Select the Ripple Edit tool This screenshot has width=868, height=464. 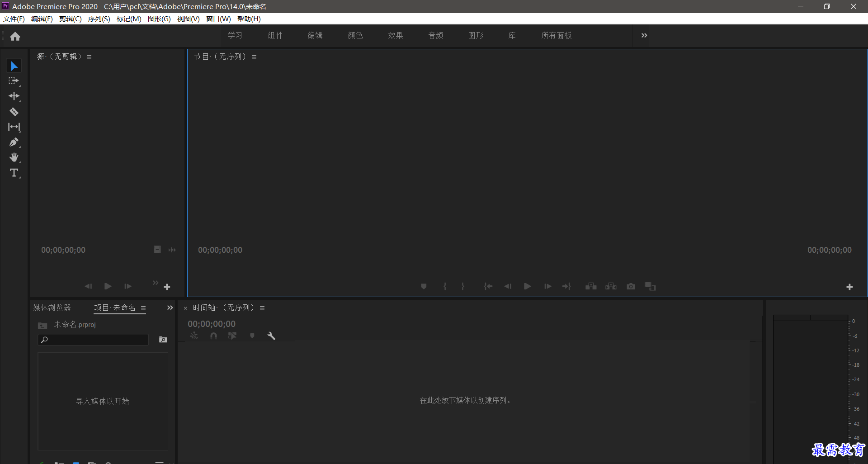(x=14, y=96)
